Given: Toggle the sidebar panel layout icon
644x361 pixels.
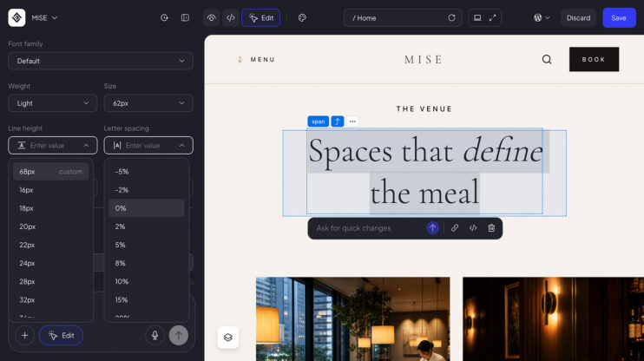Looking at the screenshot, I should (x=185, y=17).
